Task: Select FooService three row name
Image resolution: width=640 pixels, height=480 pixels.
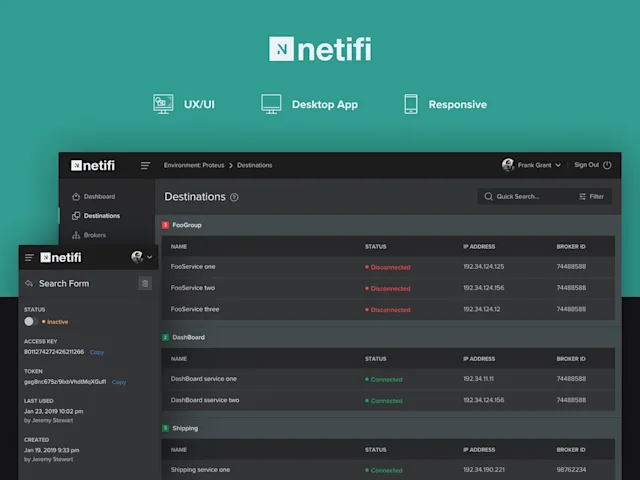Action: click(195, 309)
